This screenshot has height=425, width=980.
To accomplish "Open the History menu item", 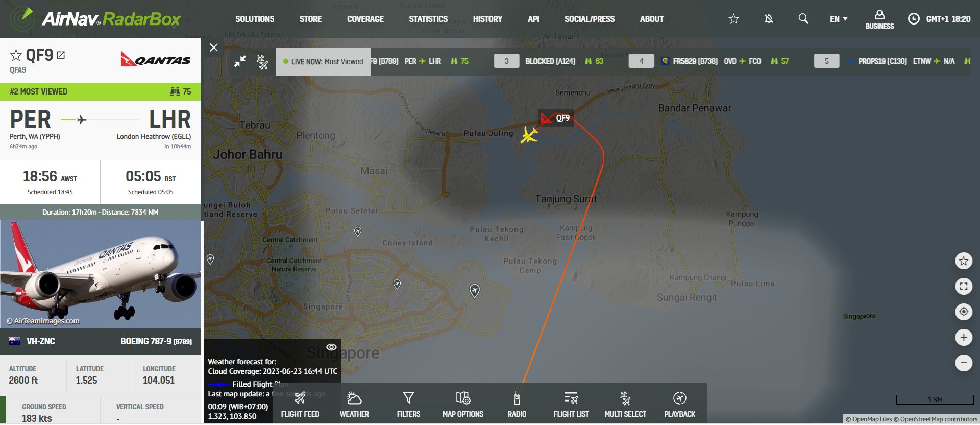I will click(x=487, y=19).
